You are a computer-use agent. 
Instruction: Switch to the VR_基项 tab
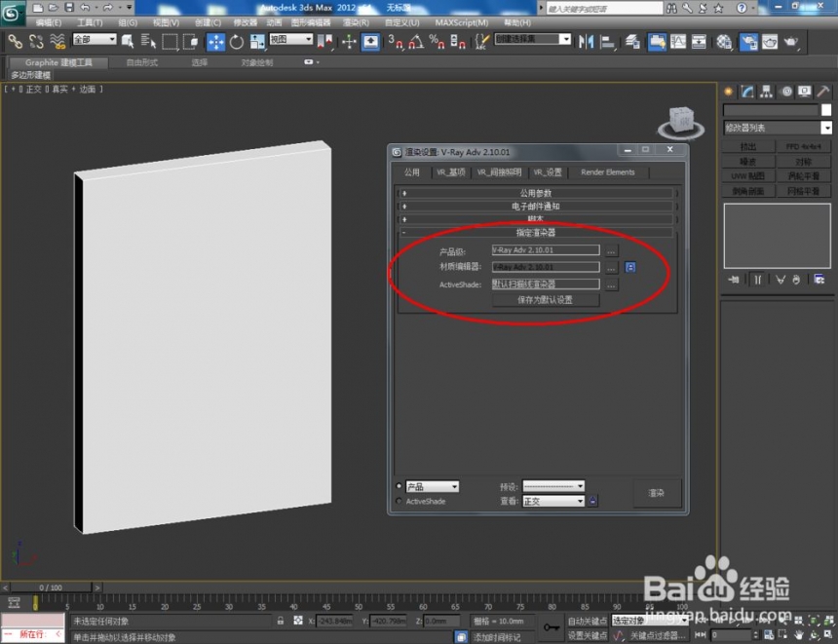tap(450, 172)
